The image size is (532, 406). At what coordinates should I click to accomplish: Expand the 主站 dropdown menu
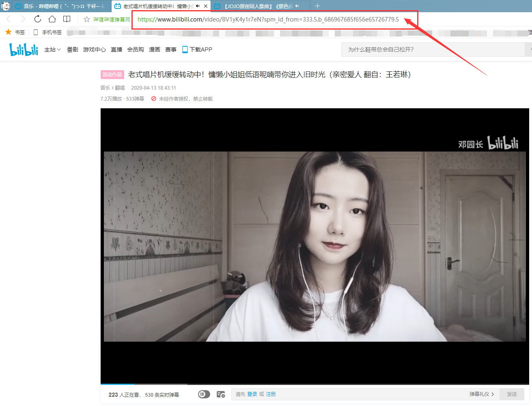click(x=52, y=49)
